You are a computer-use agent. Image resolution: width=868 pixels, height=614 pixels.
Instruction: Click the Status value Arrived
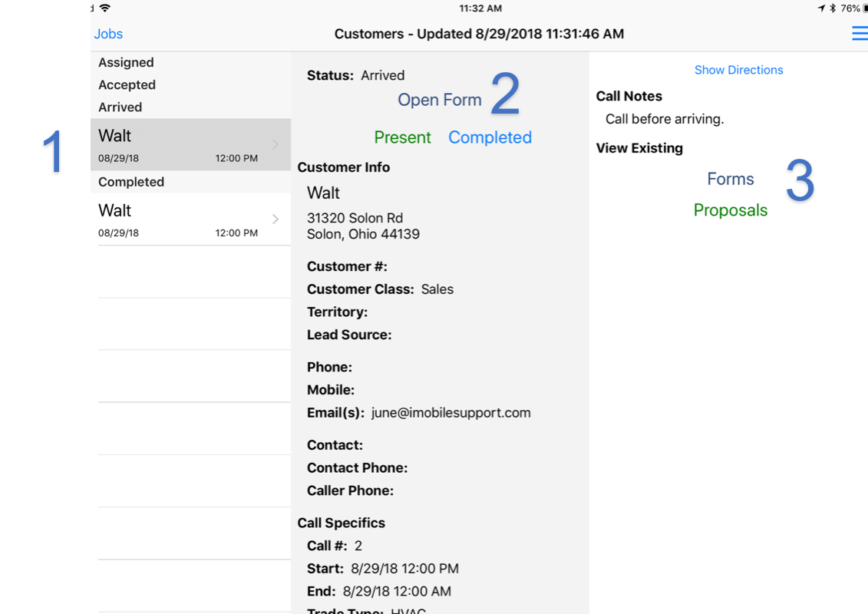(x=382, y=75)
